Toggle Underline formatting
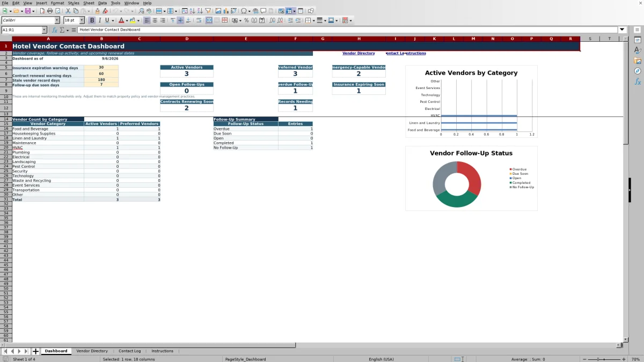The width and height of the screenshot is (644, 362). pyautogui.click(x=107, y=20)
